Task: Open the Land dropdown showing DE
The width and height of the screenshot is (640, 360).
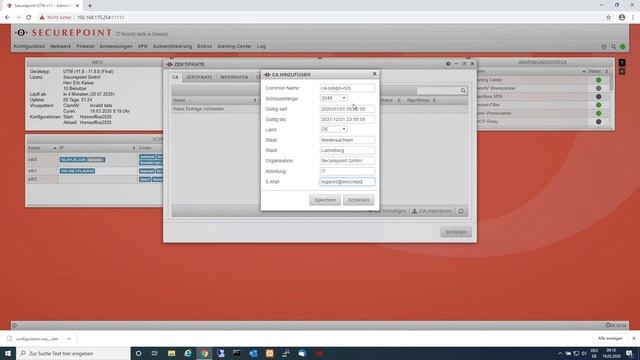Action: click(x=333, y=129)
